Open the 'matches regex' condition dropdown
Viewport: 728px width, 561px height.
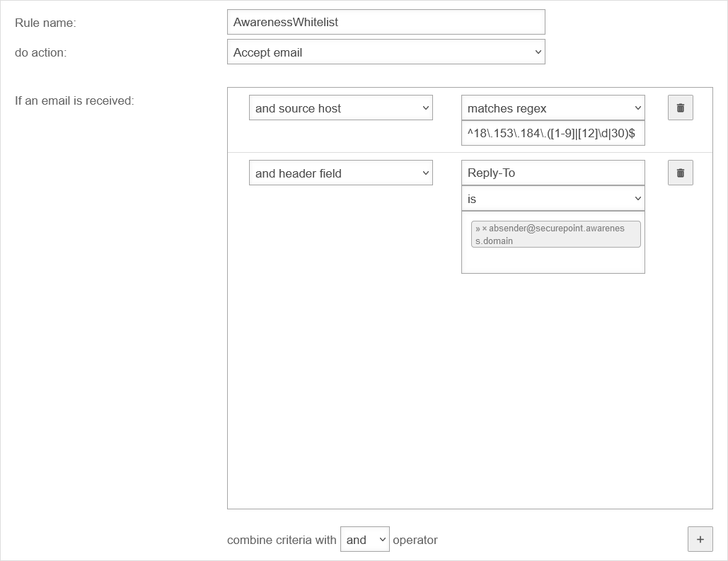pyautogui.click(x=553, y=108)
